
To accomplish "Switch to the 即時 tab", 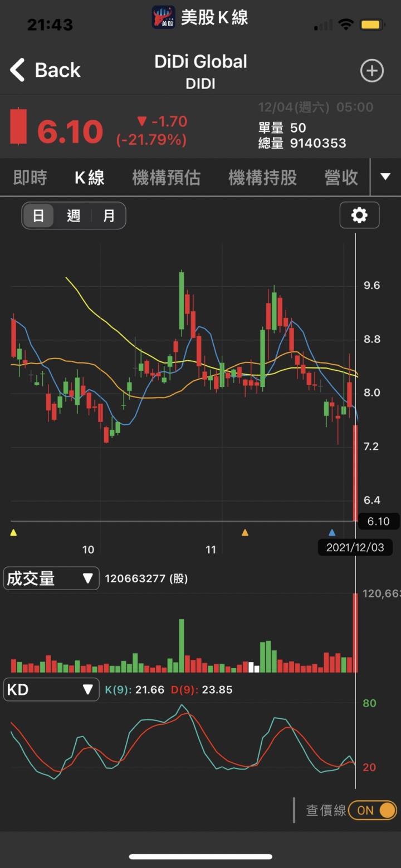I will click(30, 178).
